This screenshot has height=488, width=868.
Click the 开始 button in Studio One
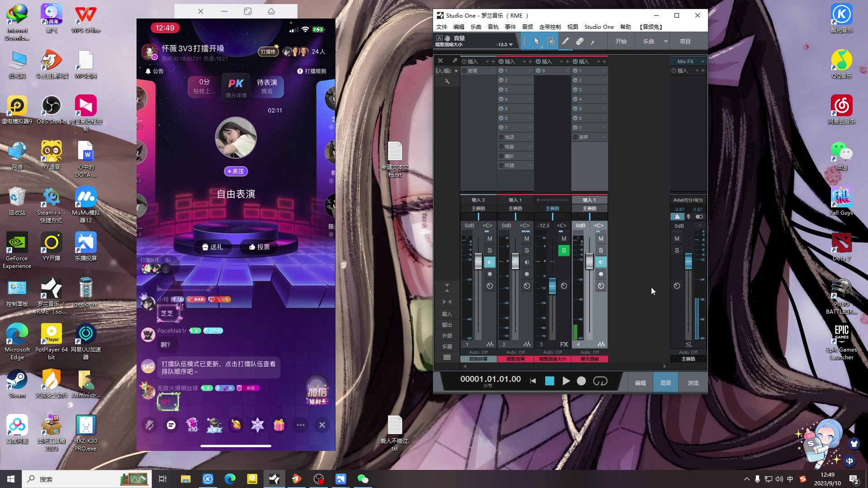click(x=621, y=42)
